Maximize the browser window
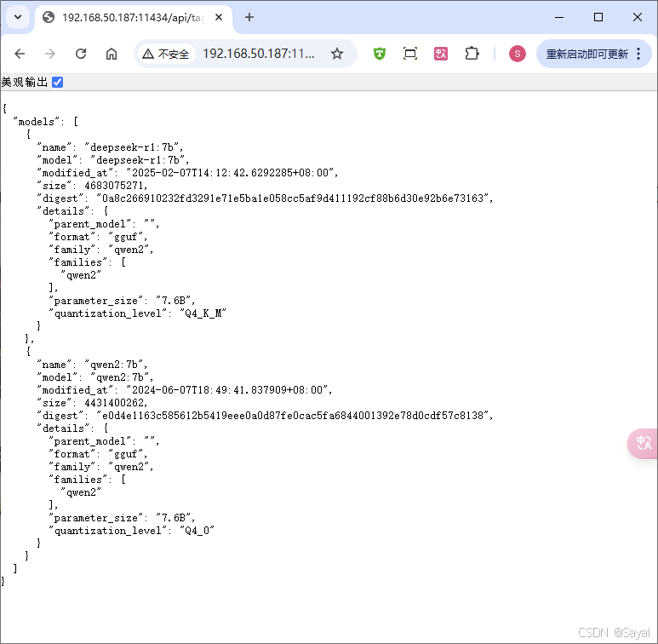 click(x=598, y=17)
